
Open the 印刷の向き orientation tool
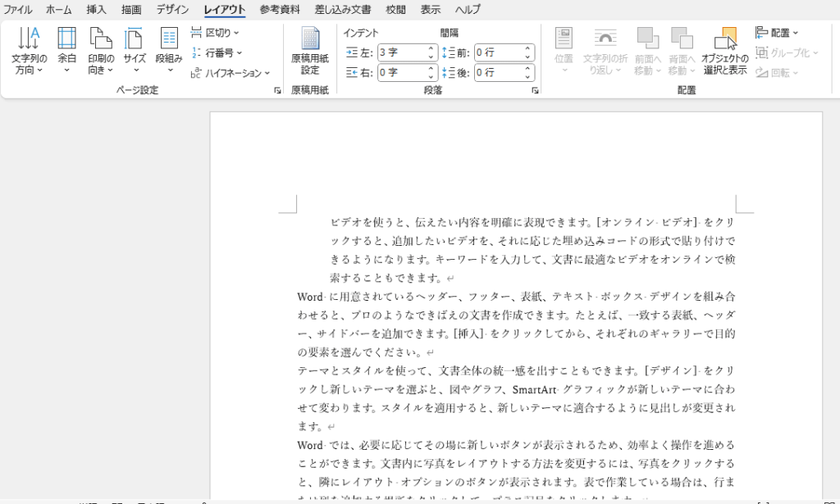[x=101, y=51]
